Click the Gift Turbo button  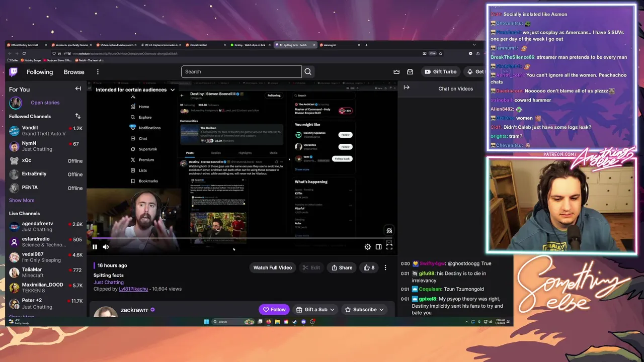[440, 72]
